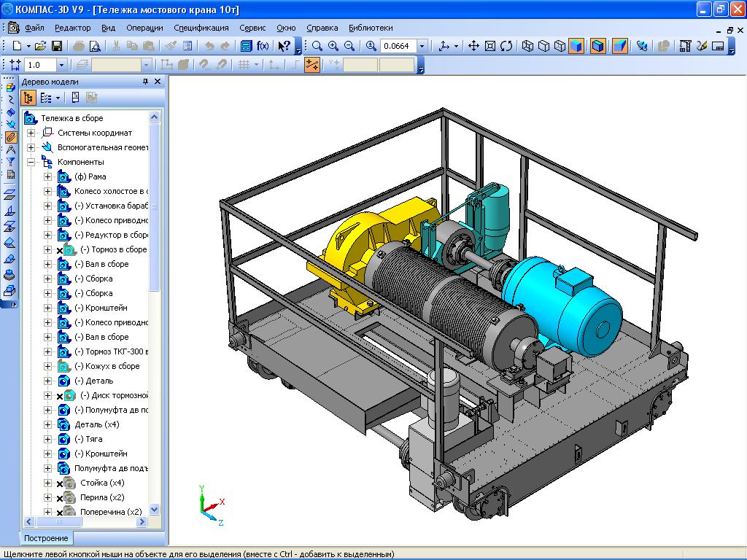Select the Wireframe display mode icon
This screenshot has height=560, width=747.
[527, 46]
